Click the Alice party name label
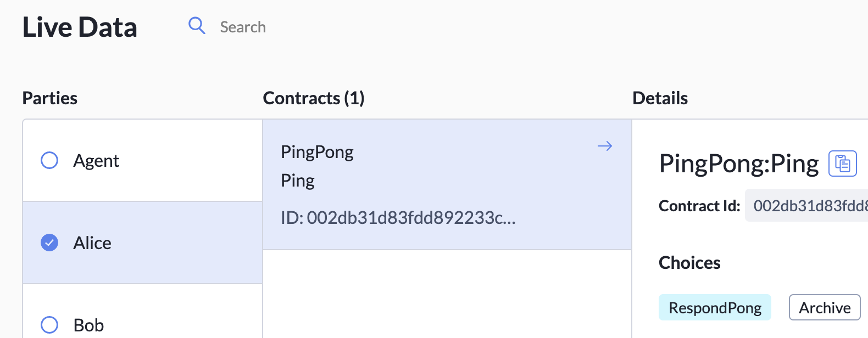The image size is (868, 338). coord(92,243)
